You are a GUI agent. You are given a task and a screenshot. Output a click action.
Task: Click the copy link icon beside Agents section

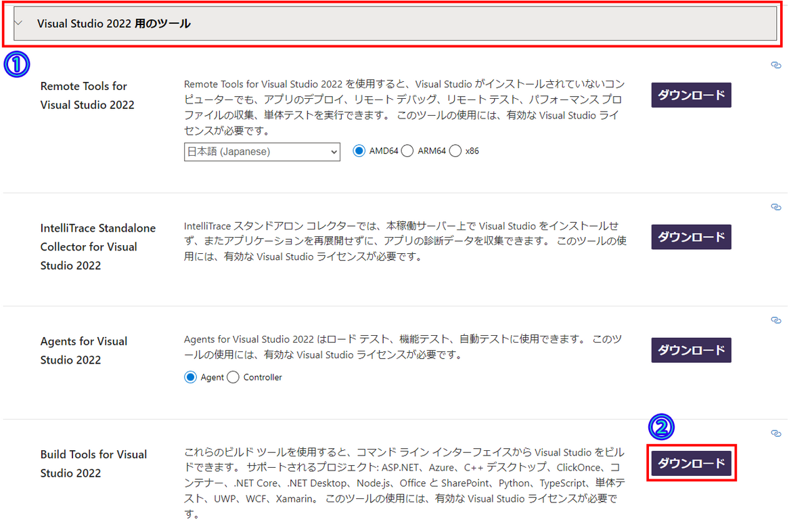(x=776, y=320)
